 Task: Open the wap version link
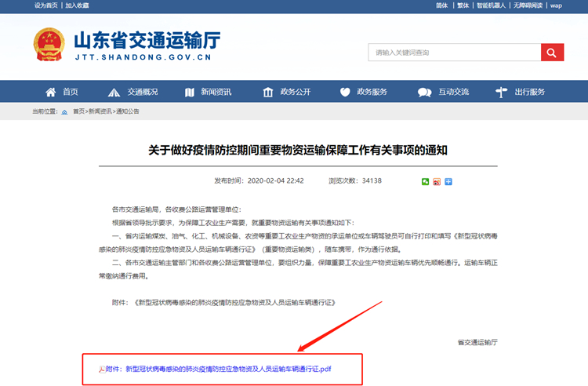click(556, 5)
